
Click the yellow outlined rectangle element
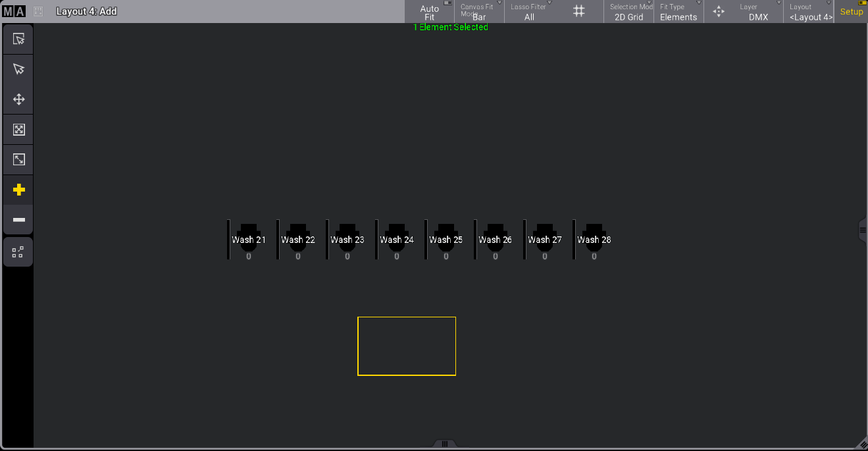tap(407, 346)
